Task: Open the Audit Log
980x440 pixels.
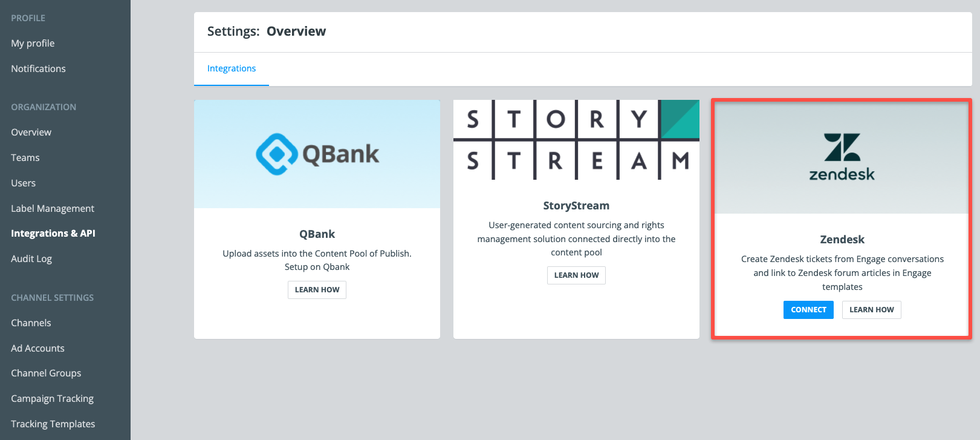Action: click(31, 259)
